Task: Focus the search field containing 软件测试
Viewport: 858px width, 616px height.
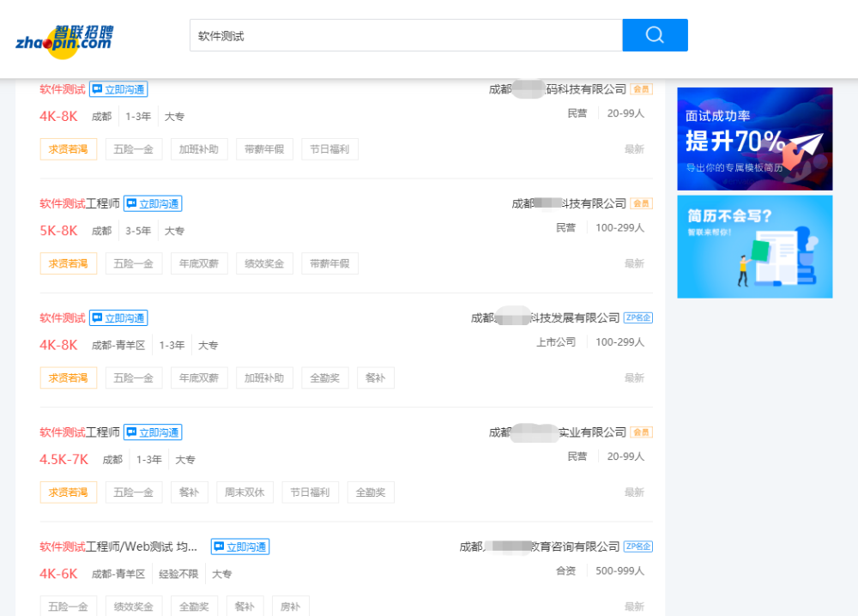Action: click(406, 35)
